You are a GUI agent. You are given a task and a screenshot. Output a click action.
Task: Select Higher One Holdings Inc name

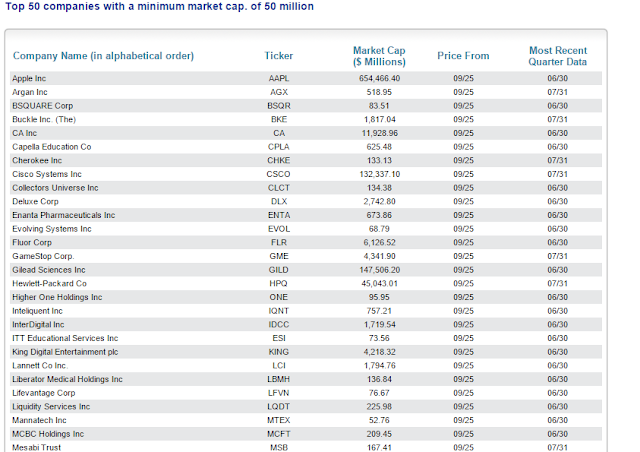[57, 297]
